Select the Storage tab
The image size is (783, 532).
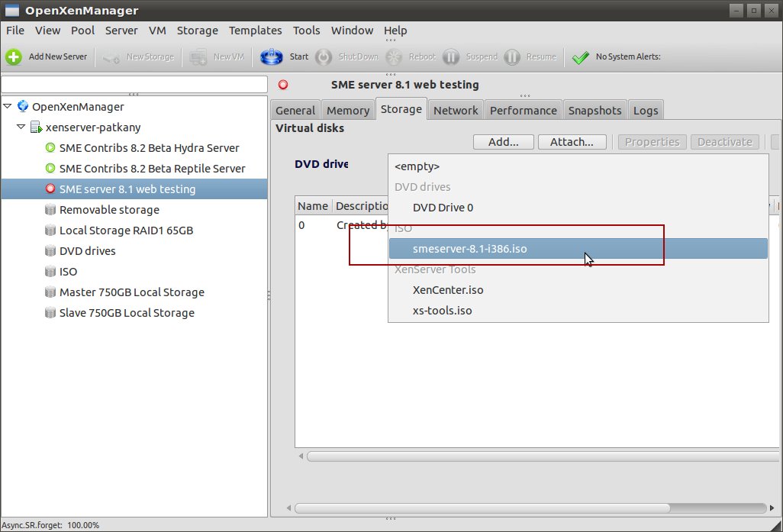(x=401, y=109)
